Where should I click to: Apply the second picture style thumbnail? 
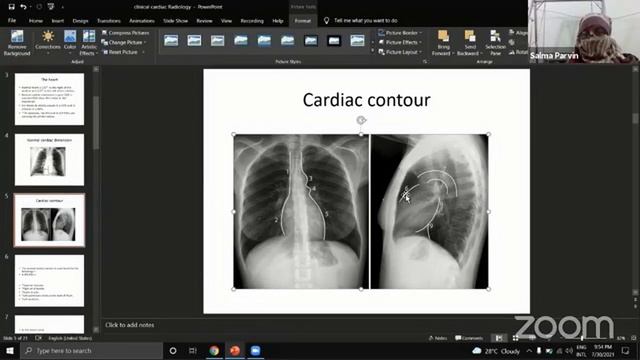(x=194, y=40)
